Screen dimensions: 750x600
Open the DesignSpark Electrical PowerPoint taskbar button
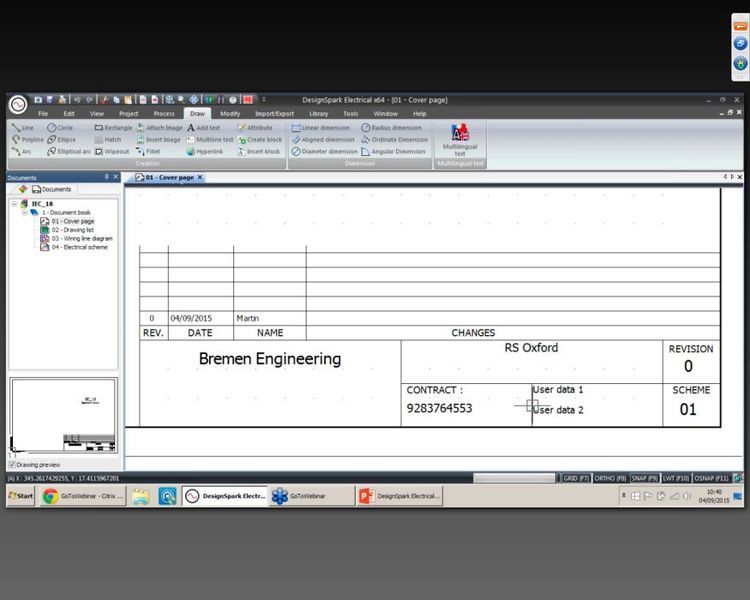(399, 496)
